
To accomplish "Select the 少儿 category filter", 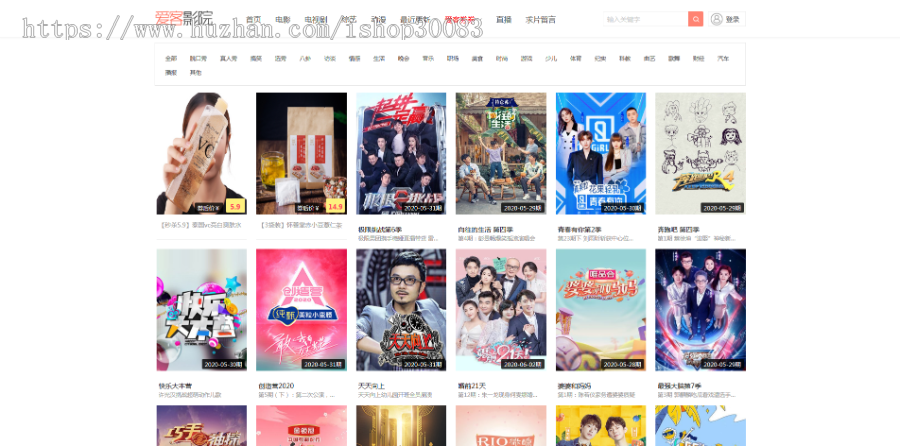I will click(551, 59).
